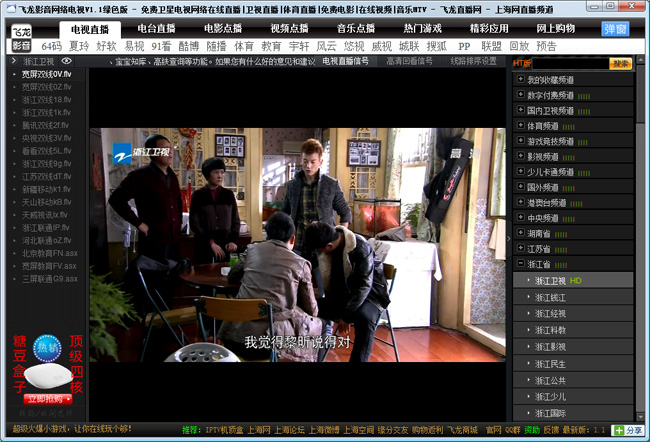This screenshot has width=650, height=442.
Task: Open the 飞龙商城 link
Action: coord(462,430)
